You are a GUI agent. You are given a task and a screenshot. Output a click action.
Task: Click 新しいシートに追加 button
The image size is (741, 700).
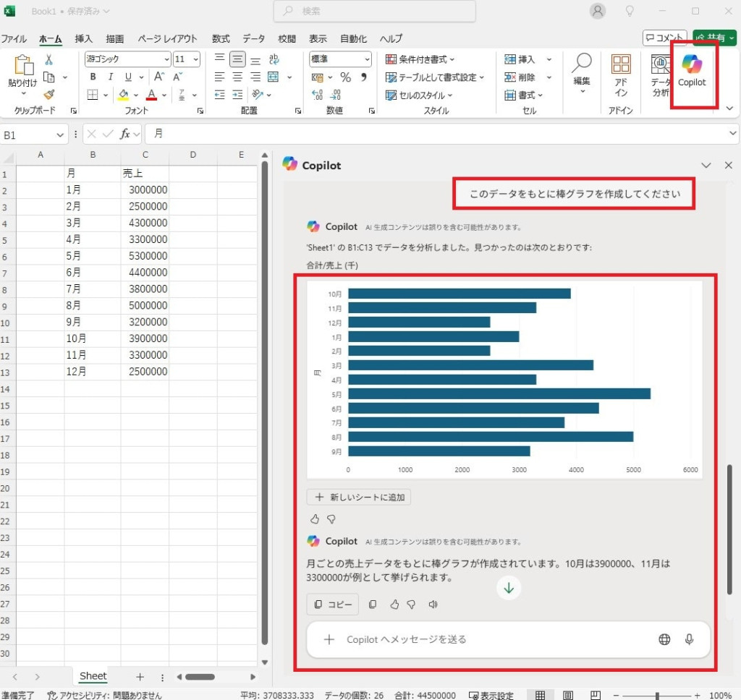(359, 497)
